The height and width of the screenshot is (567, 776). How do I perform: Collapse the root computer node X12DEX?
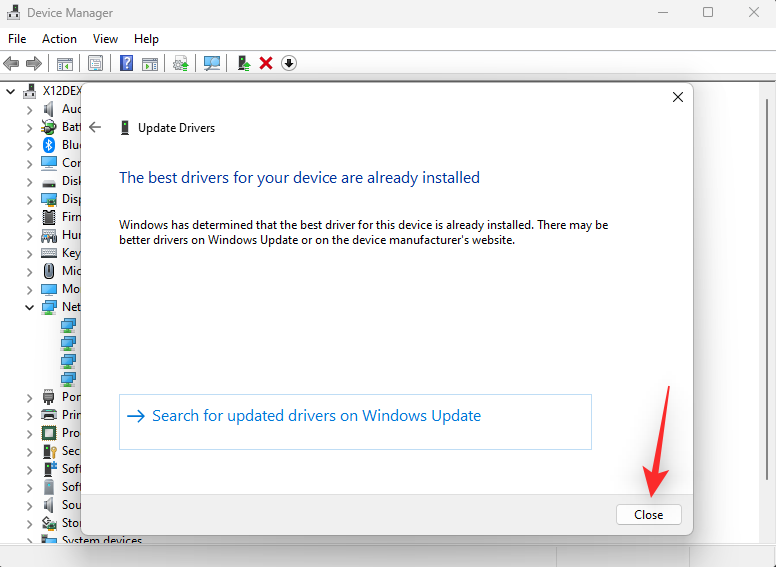coord(11,91)
